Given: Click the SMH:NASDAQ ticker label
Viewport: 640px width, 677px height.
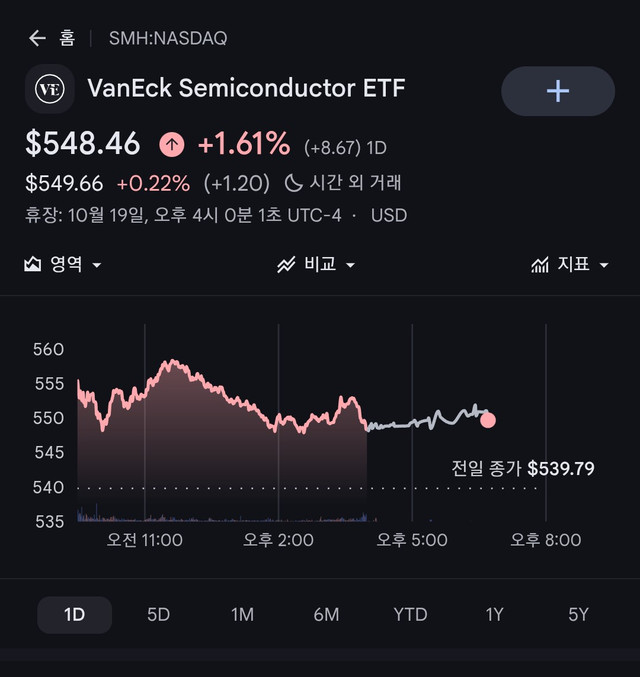Looking at the screenshot, I should (168, 38).
